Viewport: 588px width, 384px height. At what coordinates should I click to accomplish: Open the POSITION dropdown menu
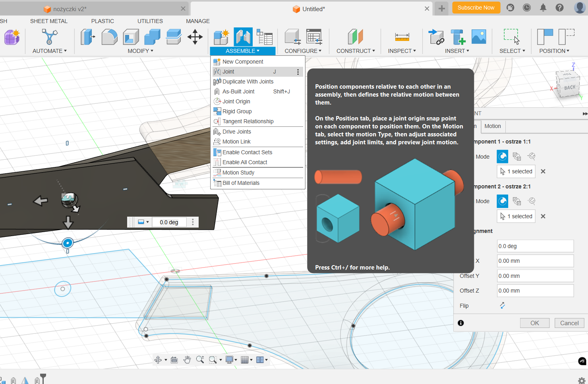[554, 51]
